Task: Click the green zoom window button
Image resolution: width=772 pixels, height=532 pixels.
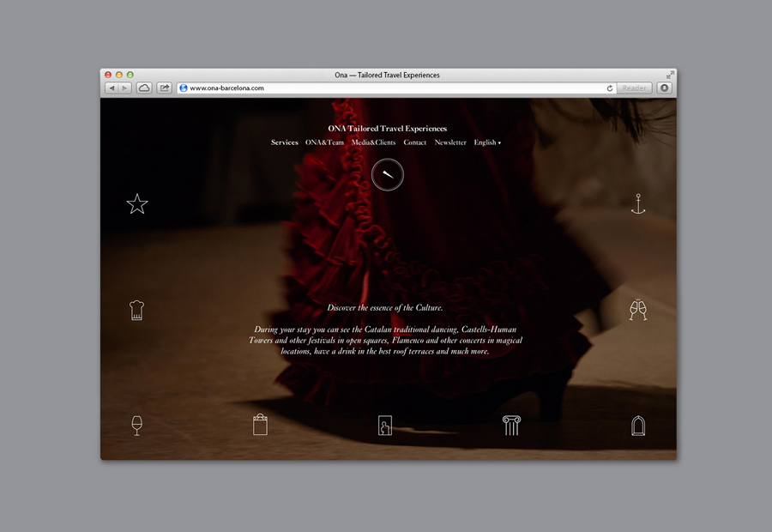Action: (x=130, y=75)
